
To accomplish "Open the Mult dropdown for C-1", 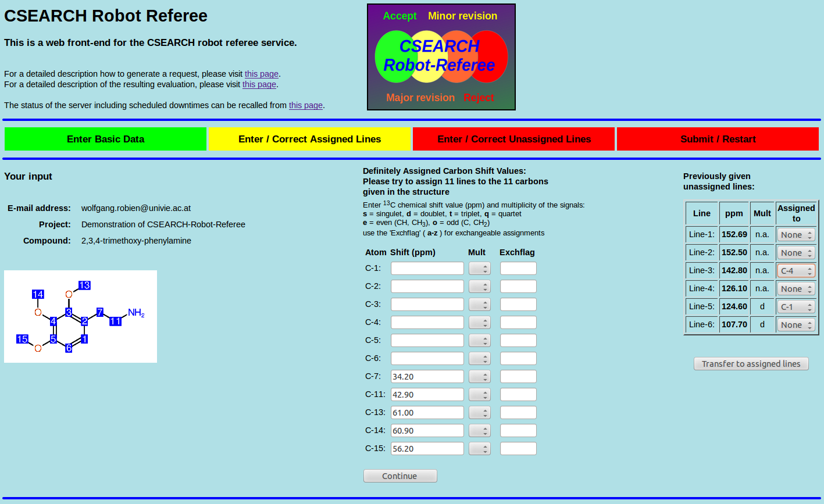I will tap(480, 269).
